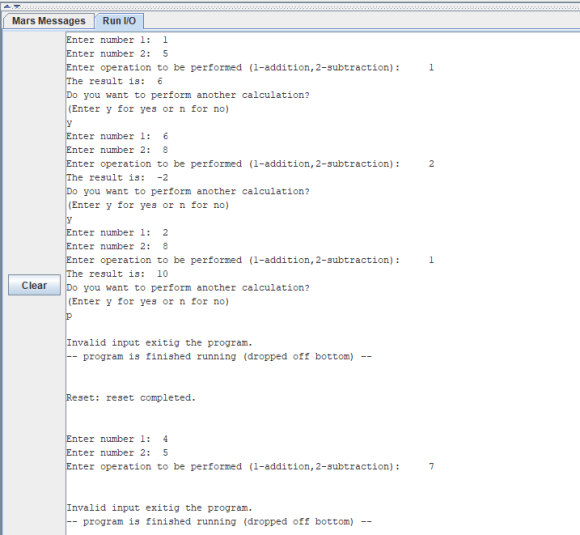Click the dotted split-pane divider bar
Screen dimensions: 580x535
pos(296,7)
